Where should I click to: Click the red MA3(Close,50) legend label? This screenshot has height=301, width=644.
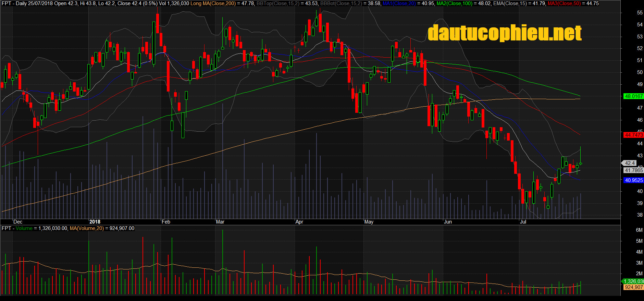click(x=565, y=3)
